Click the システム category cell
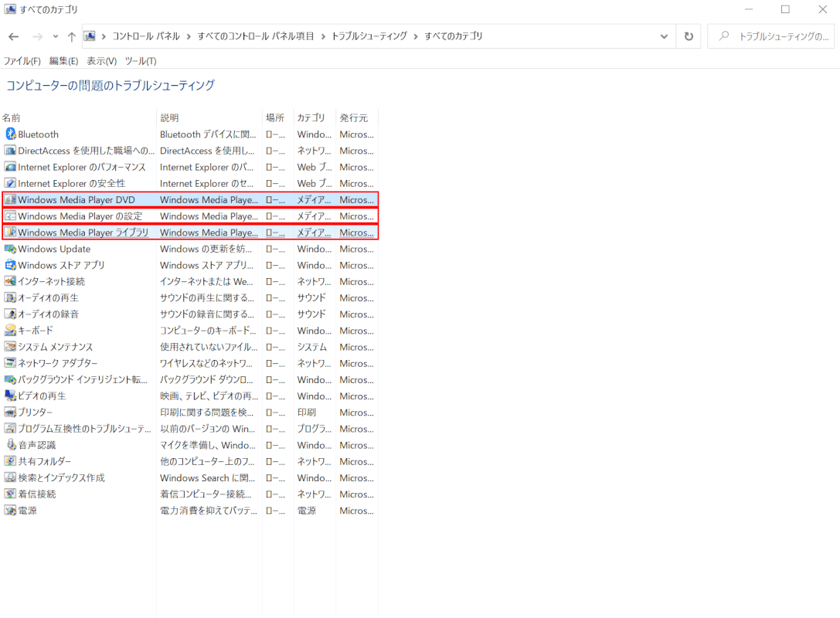Screen dimensions: 840x618 pos(311,347)
